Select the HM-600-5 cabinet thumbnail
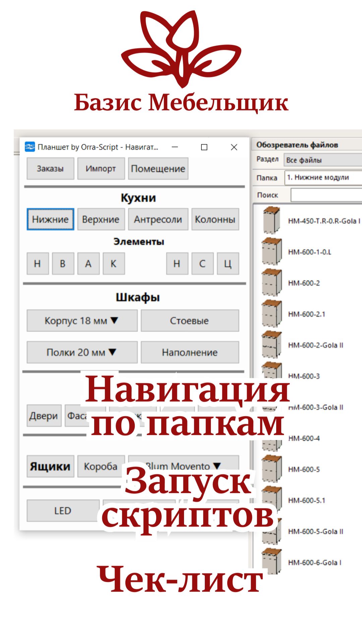362x644 pixels. click(x=271, y=469)
